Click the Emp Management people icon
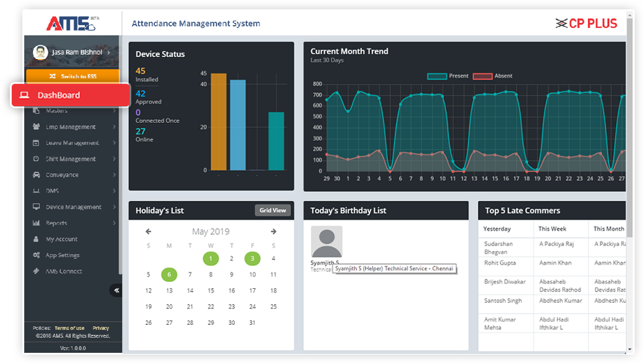The width and height of the screenshot is (644, 364). [36, 127]
